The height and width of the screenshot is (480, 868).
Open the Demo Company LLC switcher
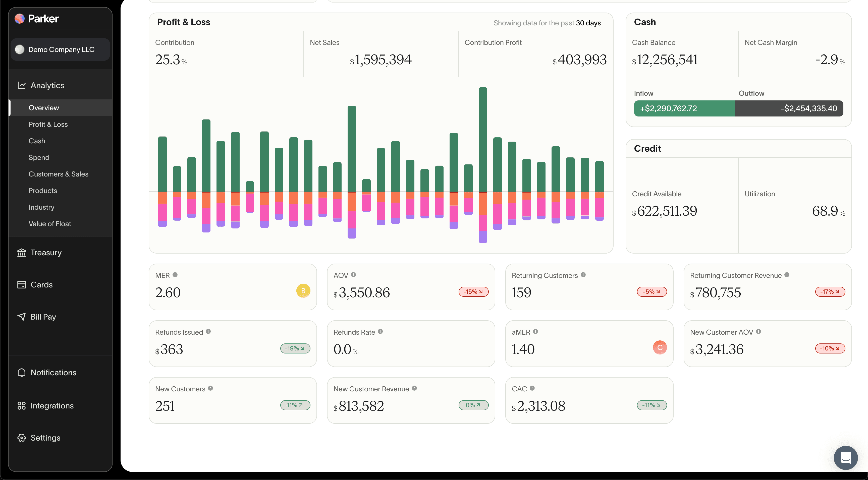click(60, 49)
